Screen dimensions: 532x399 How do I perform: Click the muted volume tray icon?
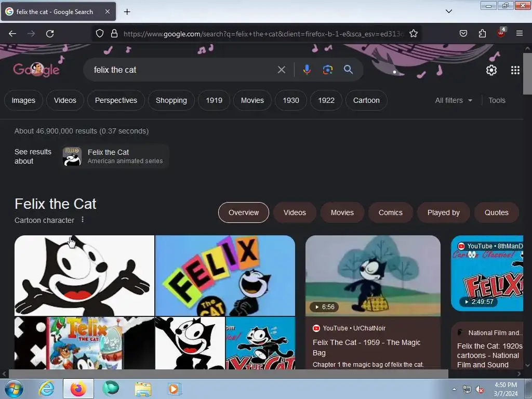[x=480, y=390]
